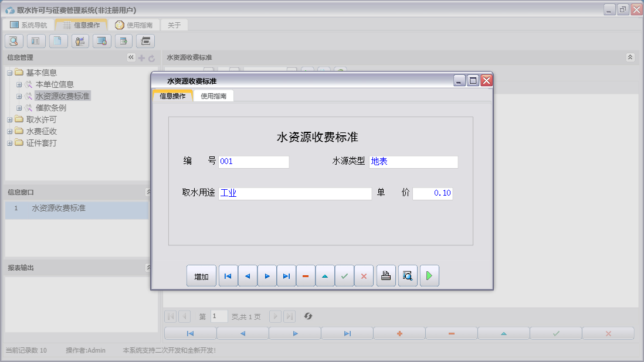The image size is (644, 362).
Task: Confirm the edit with the green checkmark
Action: pyautogui.click(x=344, y=276)
